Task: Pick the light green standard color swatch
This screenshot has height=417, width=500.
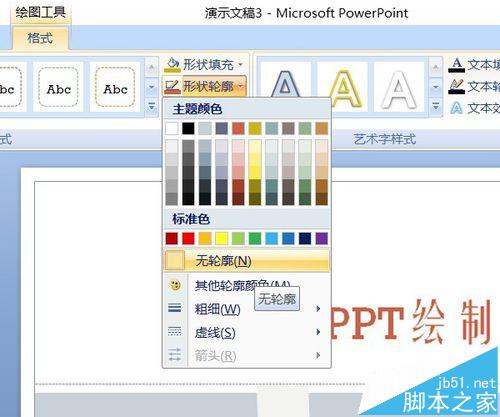Action: 238,239
